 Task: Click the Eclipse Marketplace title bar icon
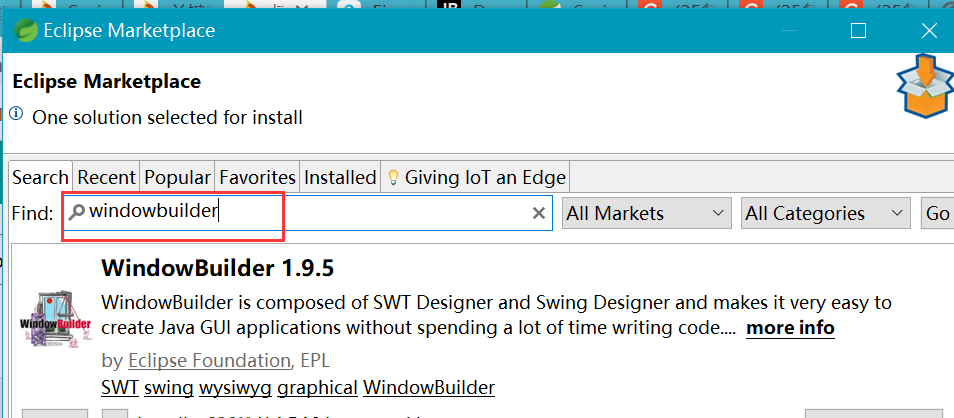[x=25, y=30]
